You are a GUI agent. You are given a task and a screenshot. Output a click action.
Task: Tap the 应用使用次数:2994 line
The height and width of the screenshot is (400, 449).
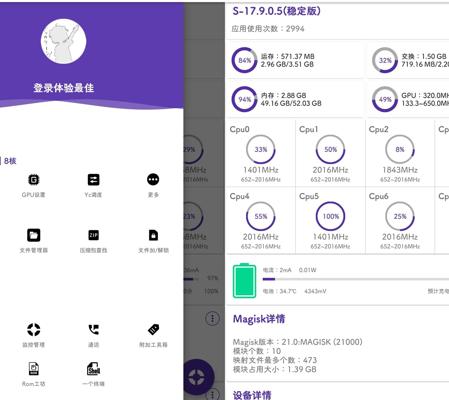268,29
